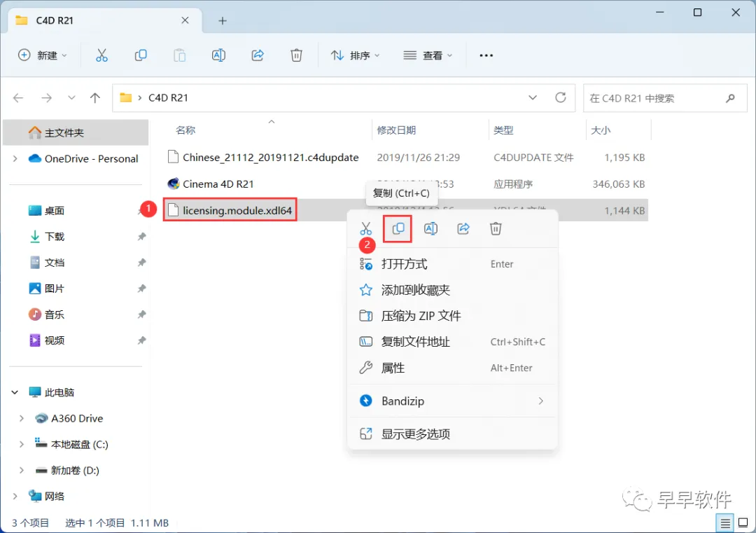Choose 添加到收藏夹 in context menu
756x533 pixels.
[x=452, y=291]
